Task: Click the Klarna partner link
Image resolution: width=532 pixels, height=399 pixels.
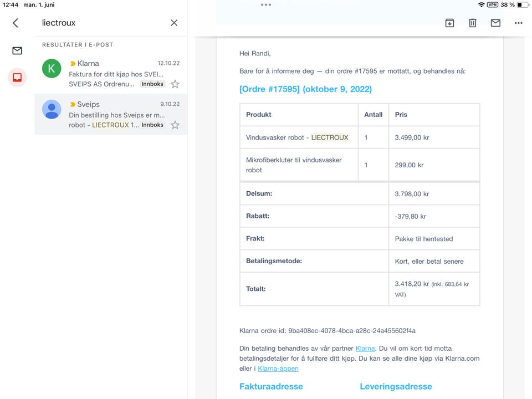Action: click(x=365, y=349)
